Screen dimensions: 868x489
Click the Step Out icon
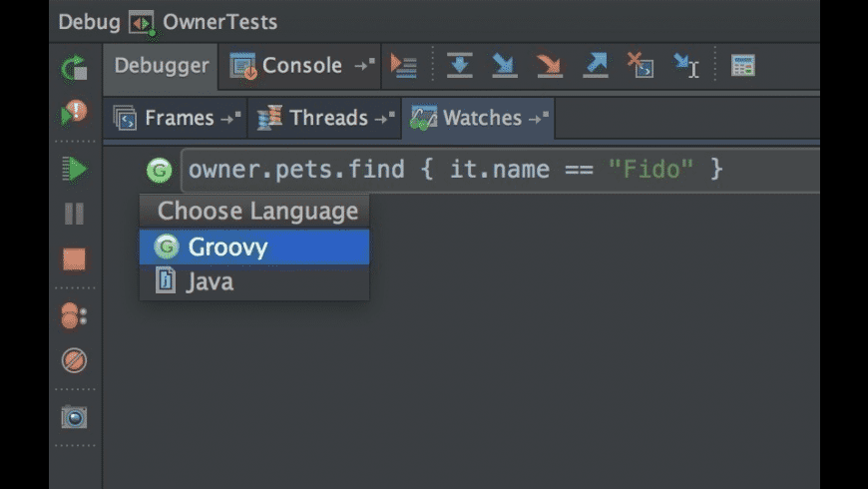pos(595,65)
